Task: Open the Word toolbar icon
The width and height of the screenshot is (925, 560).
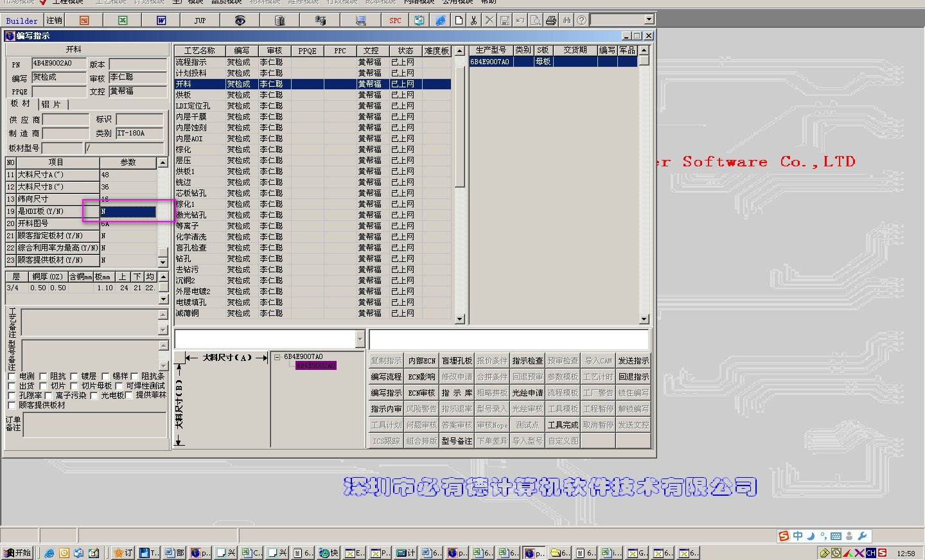Action: click(161, 21)
